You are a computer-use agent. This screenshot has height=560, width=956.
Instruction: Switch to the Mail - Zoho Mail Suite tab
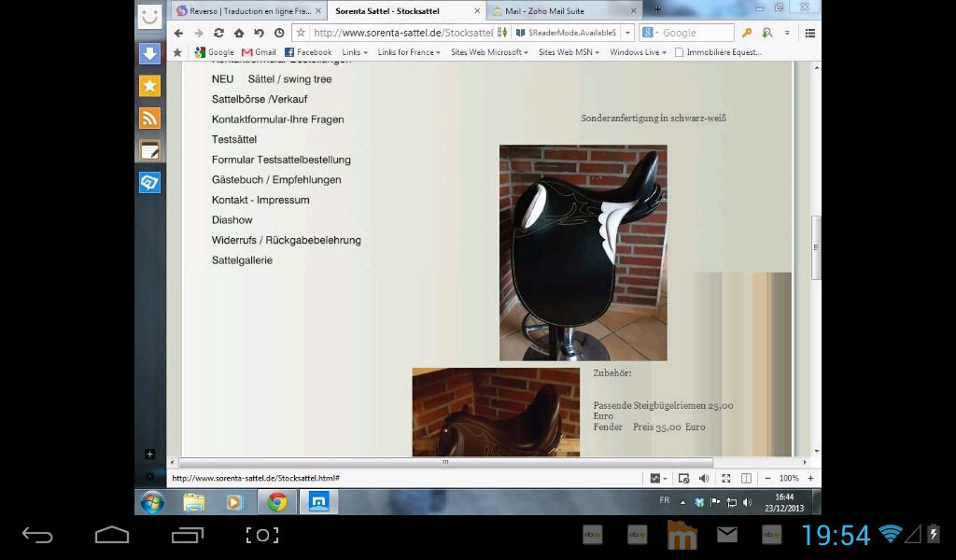click(x=564, y=11)
